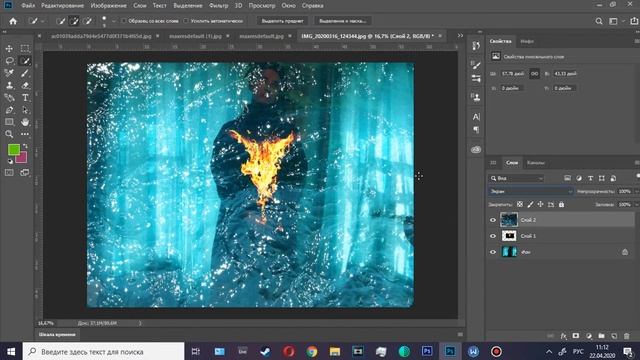The height and width of the screenshot is (360, 640).
Task: Open the tool preset picker arrow
Action: [x=43, y=21]
